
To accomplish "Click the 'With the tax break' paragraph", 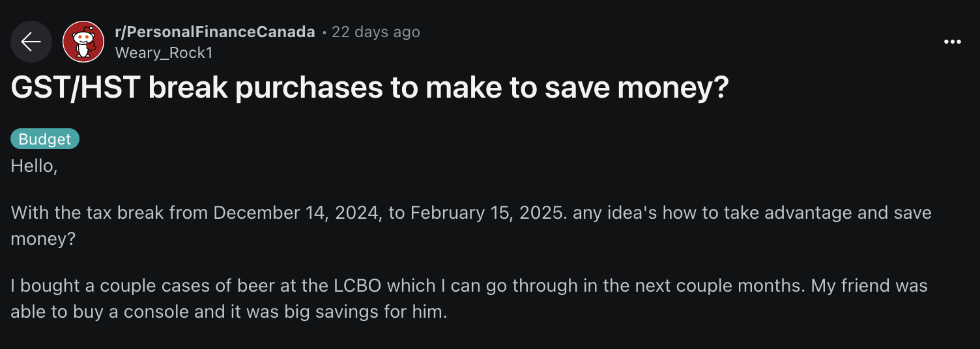I will [x=471, y=225].
